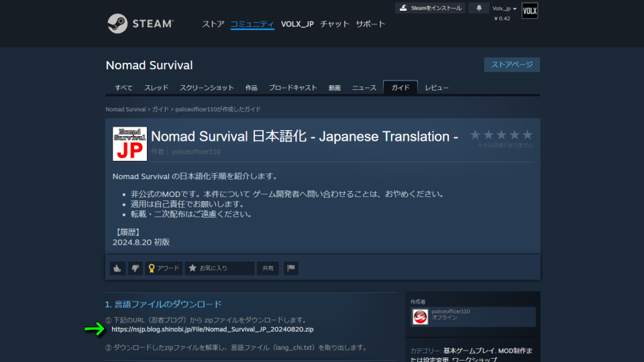The image size is (644, 362).
Task: Open the 言語ファイルのダウンロード section heading
Action: [x=164, y=304]
